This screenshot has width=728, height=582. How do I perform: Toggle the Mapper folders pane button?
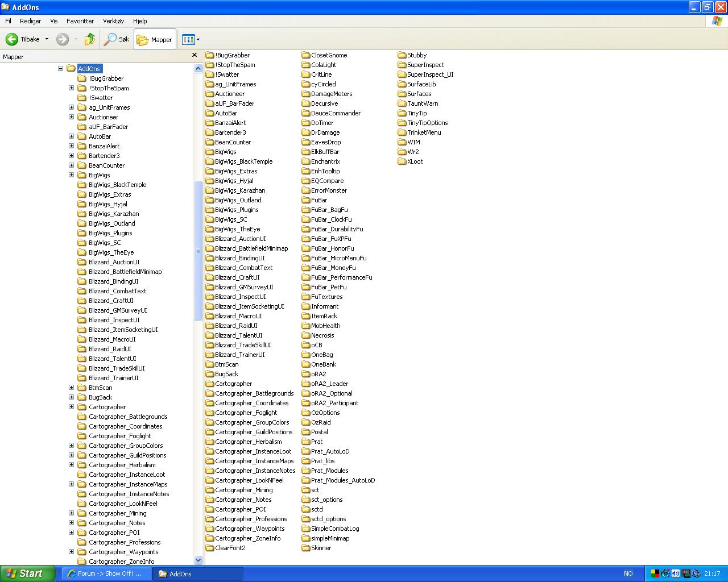pyautogui.click(x=155, y=39)
